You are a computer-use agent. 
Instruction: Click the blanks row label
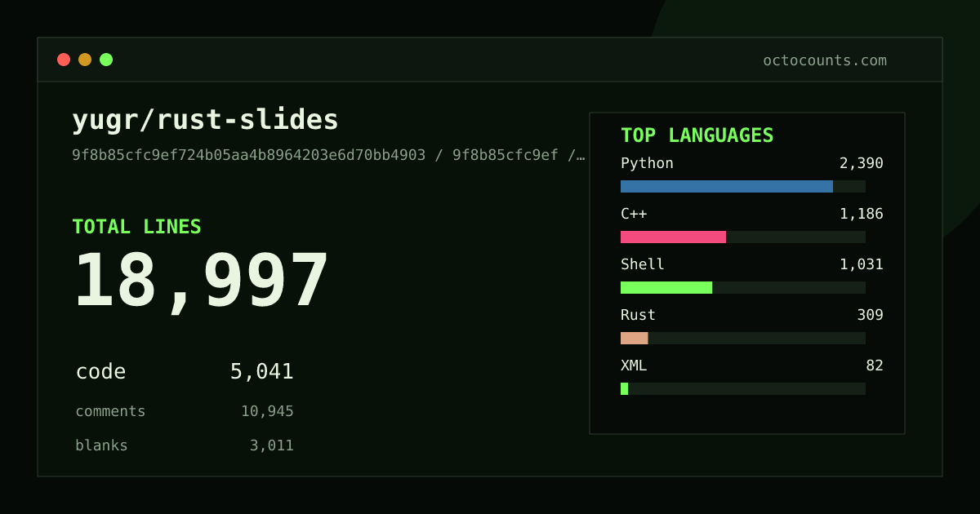click(101, 445)
